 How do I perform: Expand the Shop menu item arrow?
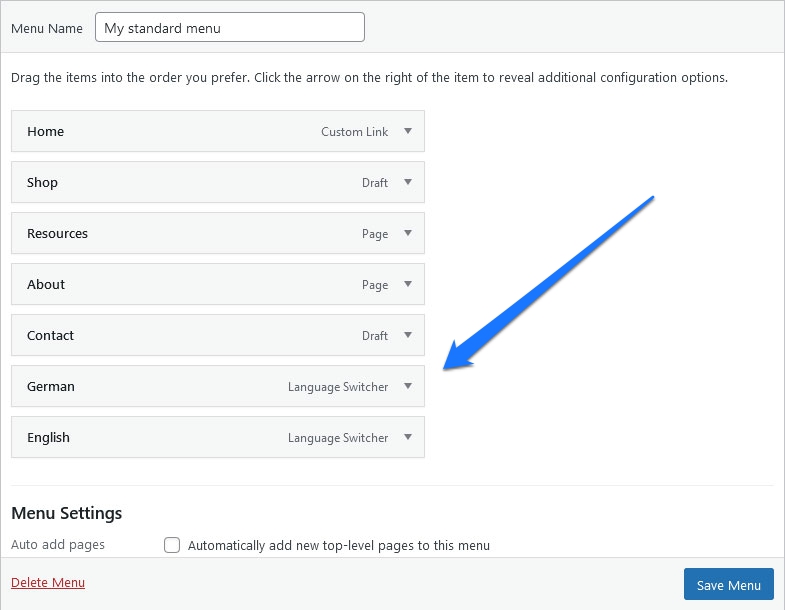click(x=408, y=182)
